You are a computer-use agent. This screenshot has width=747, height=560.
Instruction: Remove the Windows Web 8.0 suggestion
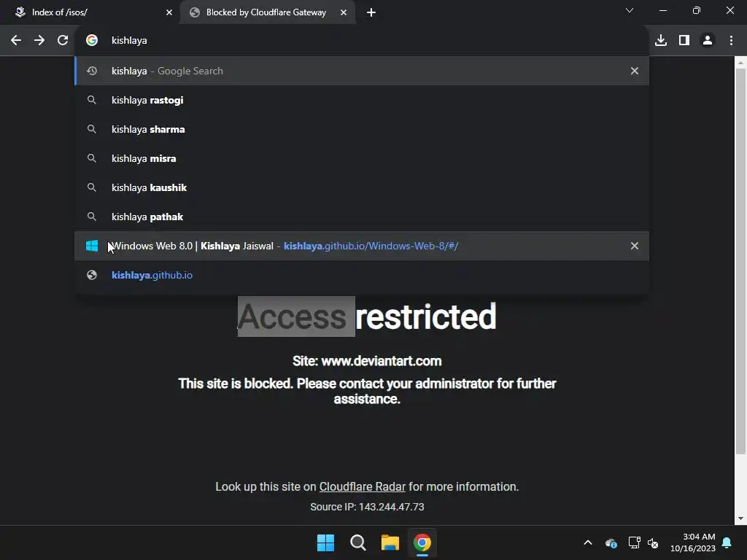[635, 246]
